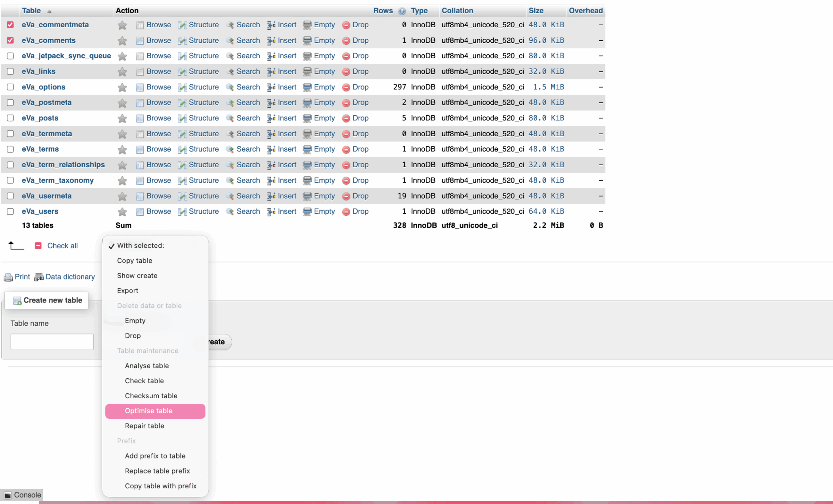Click the Console terminal icon

pos(8,496)
